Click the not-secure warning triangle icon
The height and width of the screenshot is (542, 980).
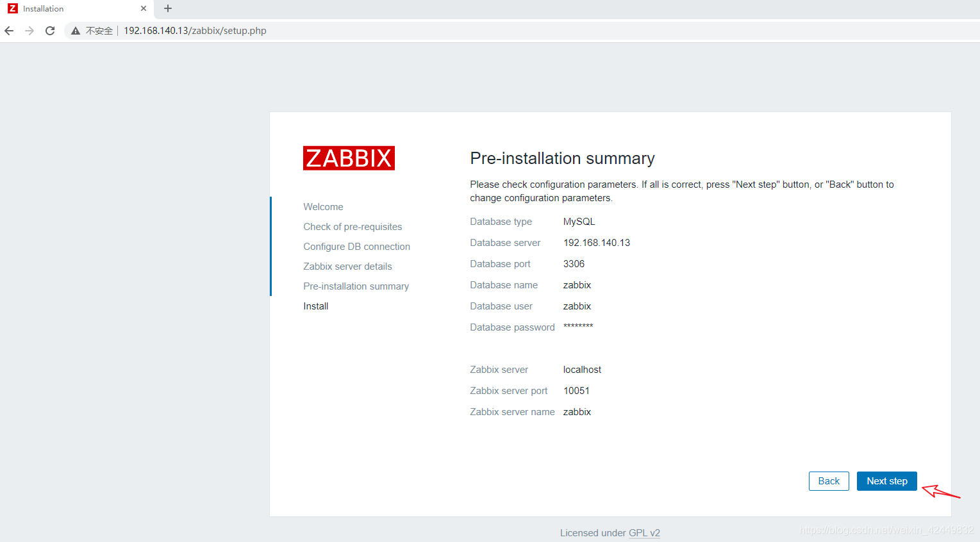(x=76, y=31)
